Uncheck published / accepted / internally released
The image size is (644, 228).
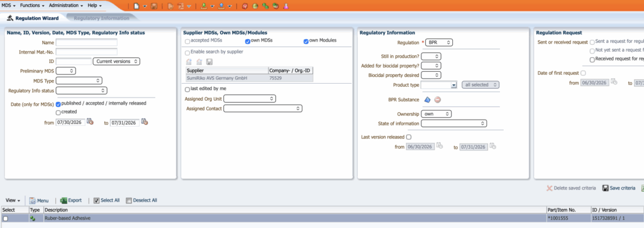pos(58,104)
